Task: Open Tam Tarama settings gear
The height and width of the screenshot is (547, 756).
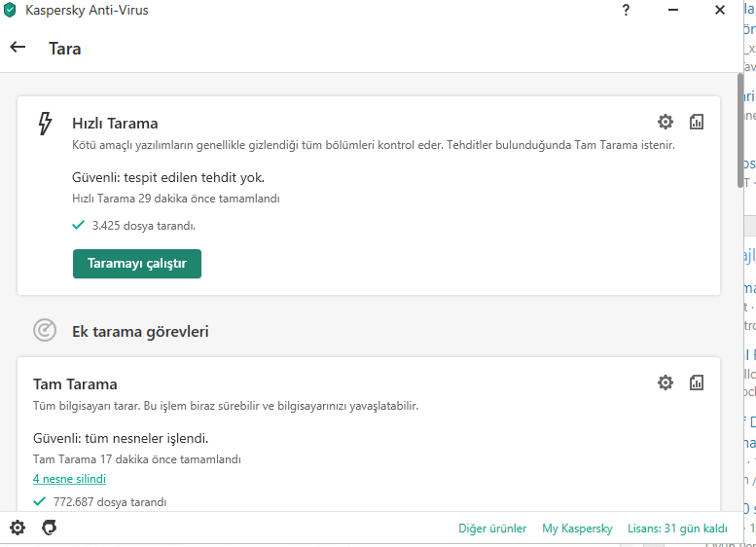Action: (x=666, y=383)
